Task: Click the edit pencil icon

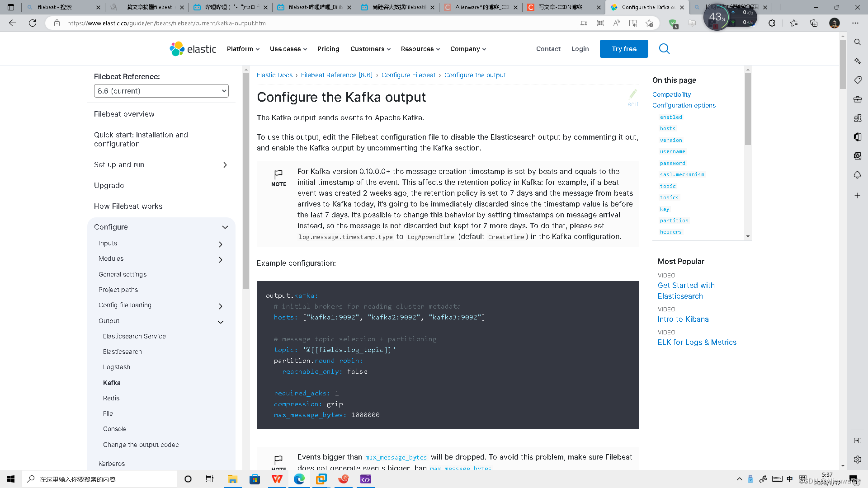Action: click(633, 94)
